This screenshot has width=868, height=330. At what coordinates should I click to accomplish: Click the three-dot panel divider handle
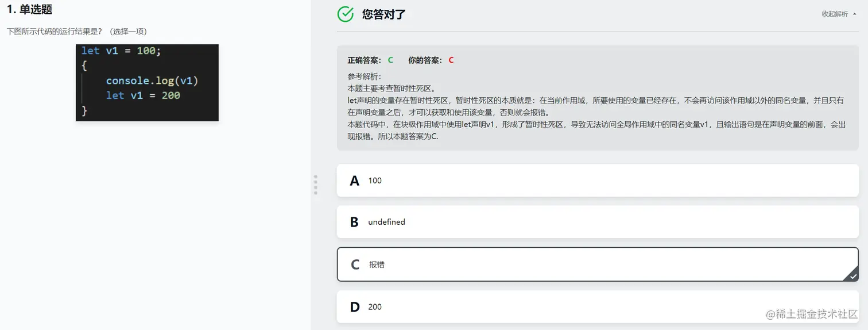point(315,185)
